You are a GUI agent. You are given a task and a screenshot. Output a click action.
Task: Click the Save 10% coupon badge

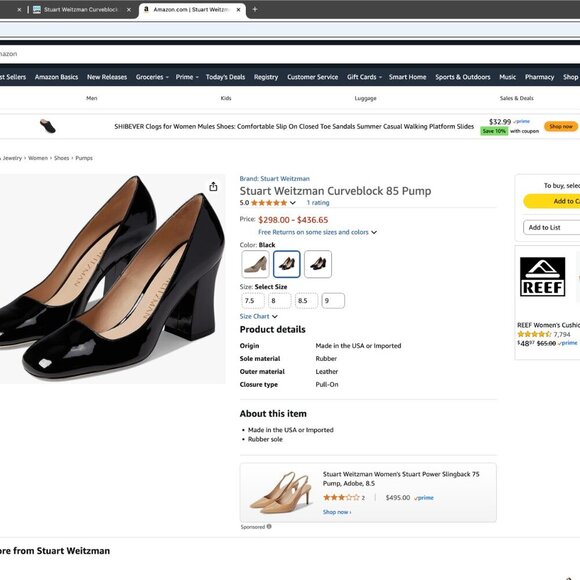point(494,131)
